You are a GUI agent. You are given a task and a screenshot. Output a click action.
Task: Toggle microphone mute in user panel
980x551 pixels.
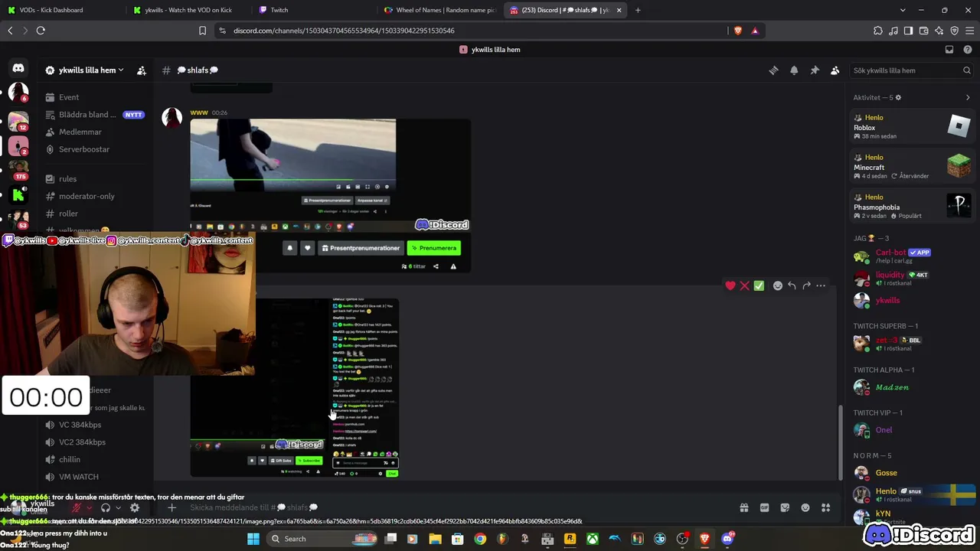(76, 507)
